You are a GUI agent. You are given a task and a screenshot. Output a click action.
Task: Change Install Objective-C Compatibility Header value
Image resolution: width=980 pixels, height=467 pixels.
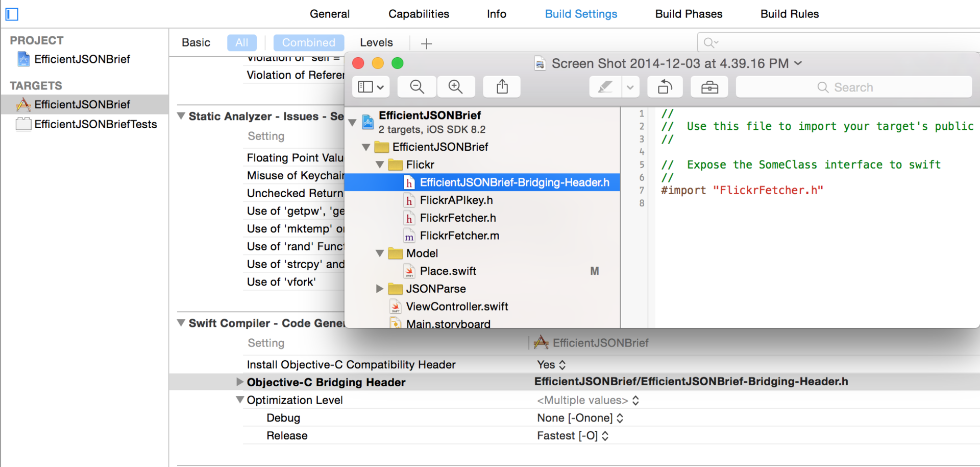(x=552, y=365)
